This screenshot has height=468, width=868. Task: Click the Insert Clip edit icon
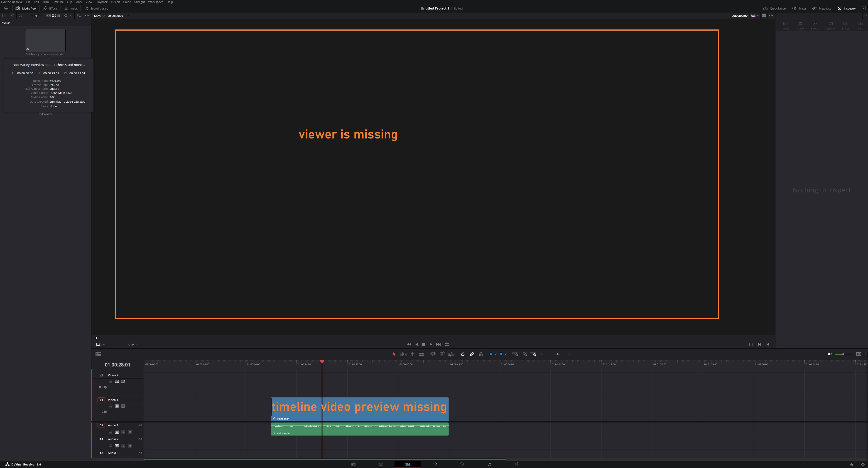tap(433, 354)
